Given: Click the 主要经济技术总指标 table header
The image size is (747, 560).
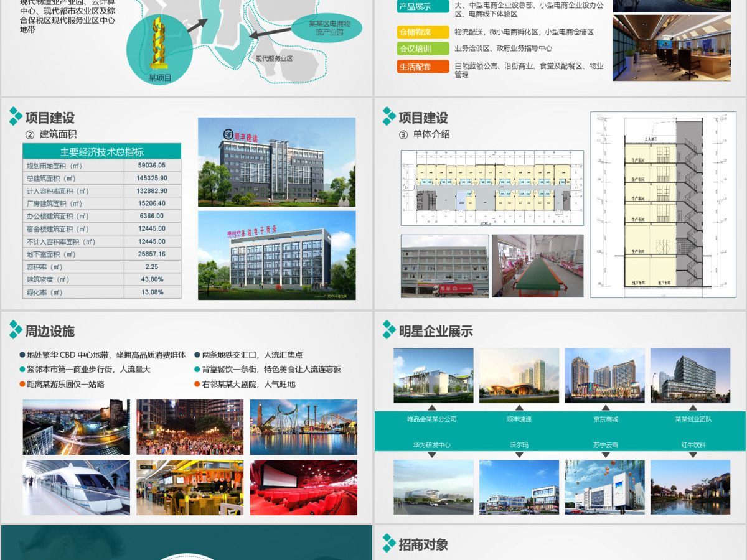Looking at the screenshot, I should point(102,151).
